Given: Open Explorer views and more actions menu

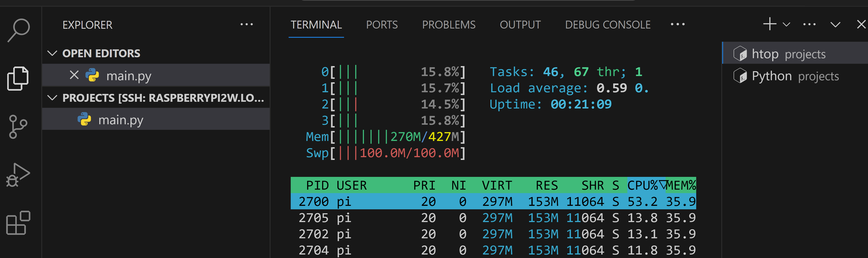Looking at the screenshot, I should pos(246,24).
